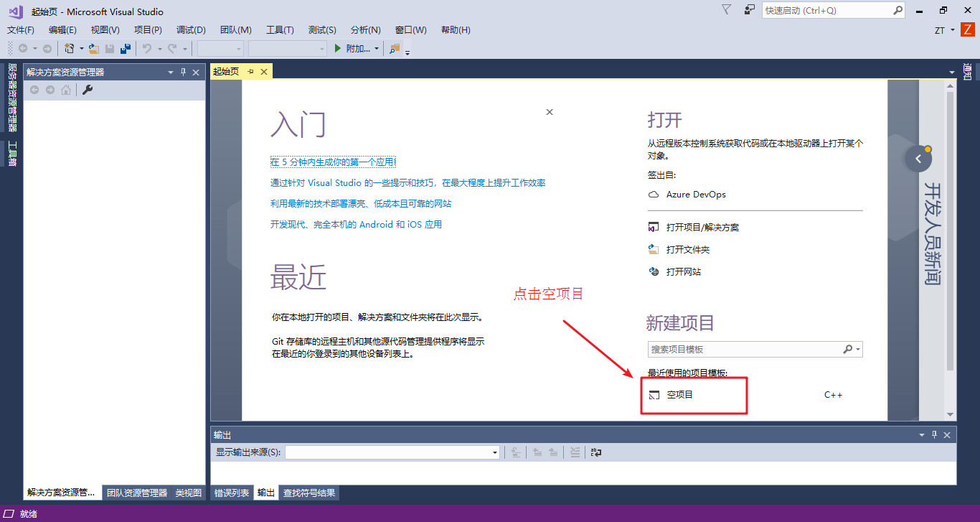
Task: Pin toggle the 起始页 tab
Action: point(251,72)
